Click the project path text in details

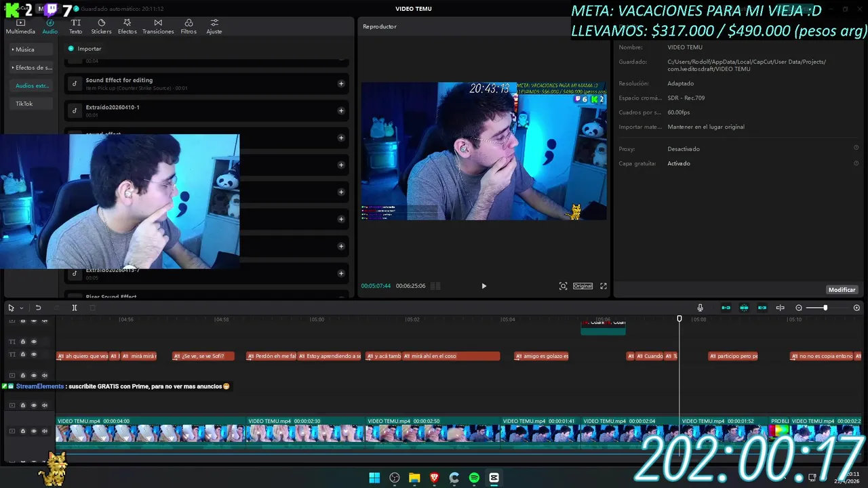pyautogui.click(x=747, y=65)
